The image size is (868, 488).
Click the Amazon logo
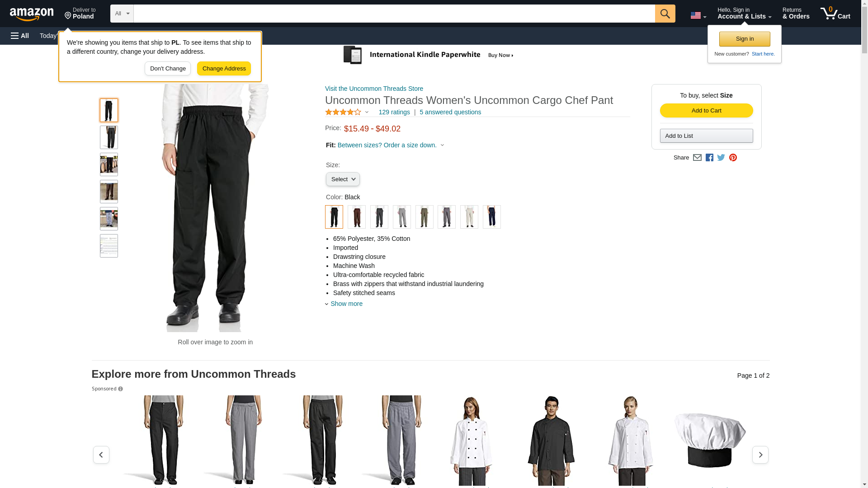click(32, 14)
